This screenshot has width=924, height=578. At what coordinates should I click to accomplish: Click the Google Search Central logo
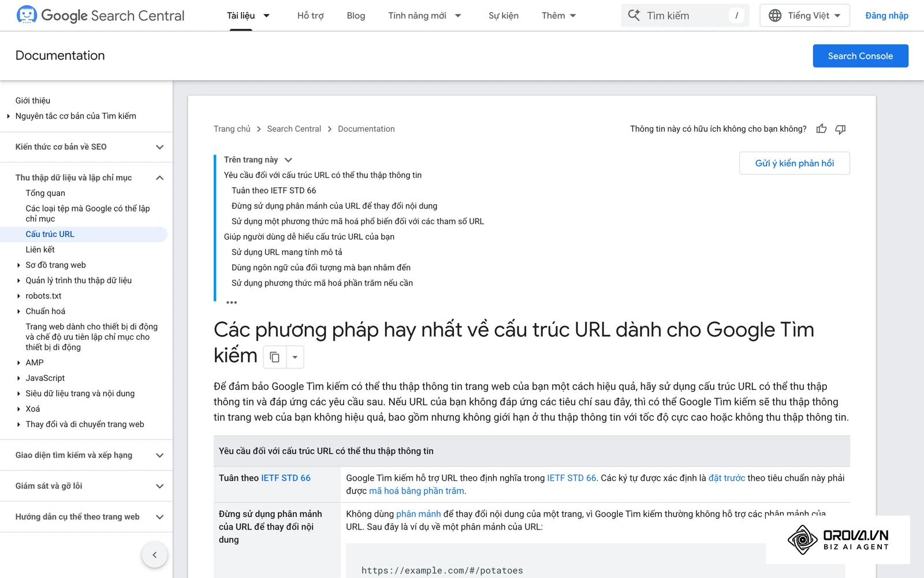click(100, 16)
